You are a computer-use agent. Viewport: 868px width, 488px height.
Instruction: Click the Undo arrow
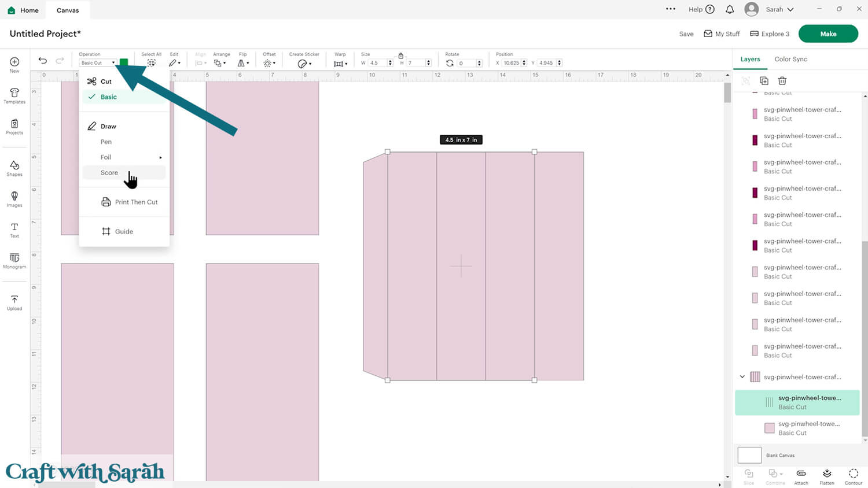pyautogui.click(x=43, y=61)
